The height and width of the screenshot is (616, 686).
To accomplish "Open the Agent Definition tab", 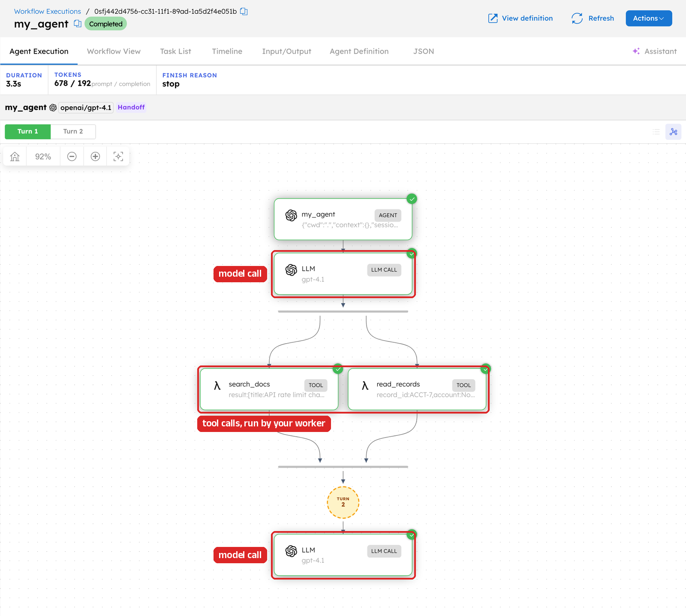I will click(359, 51).
